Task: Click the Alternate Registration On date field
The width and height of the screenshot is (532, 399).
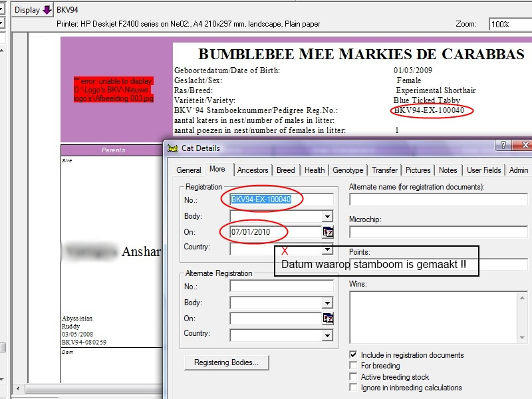Action: [276, 319]
